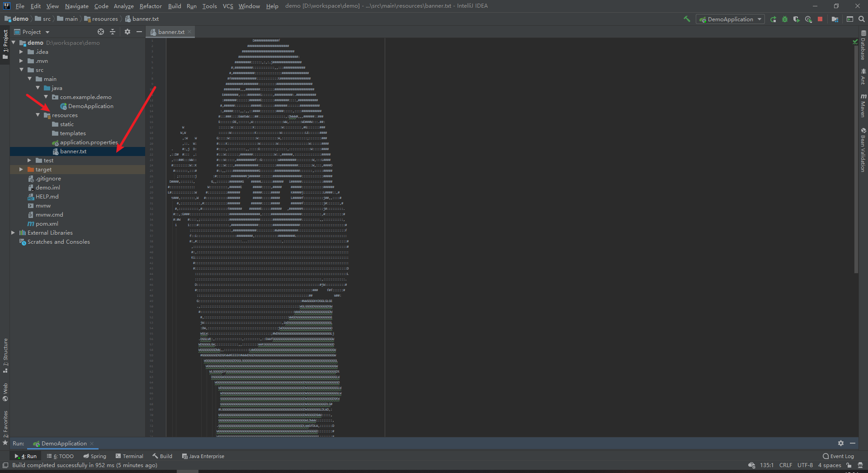Change UTF-8 file encoding in status bar
The image size is (868, 473).
click(805, 465)
